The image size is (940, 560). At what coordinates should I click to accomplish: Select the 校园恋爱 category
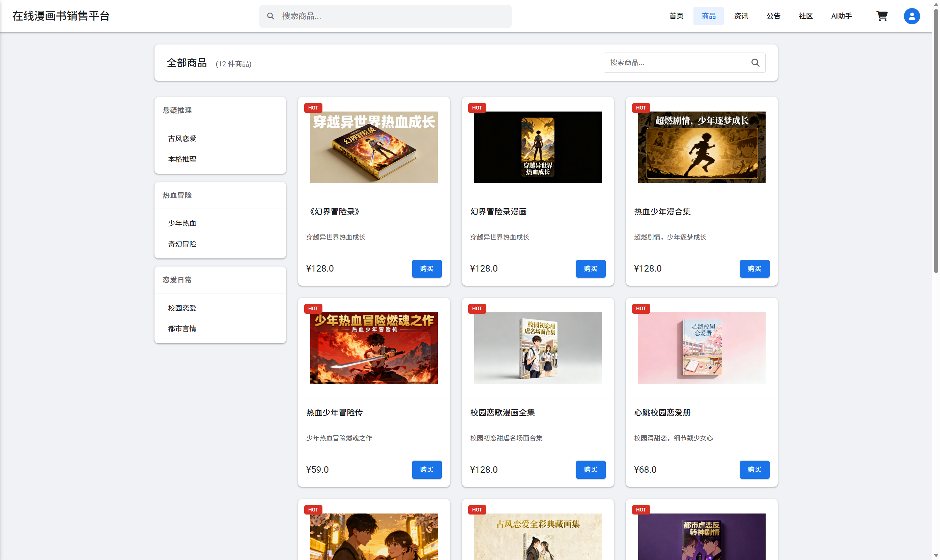182,308
